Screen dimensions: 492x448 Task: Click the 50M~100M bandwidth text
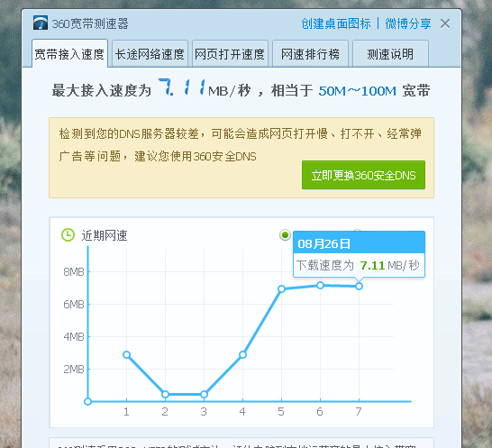tap(358, 91)
